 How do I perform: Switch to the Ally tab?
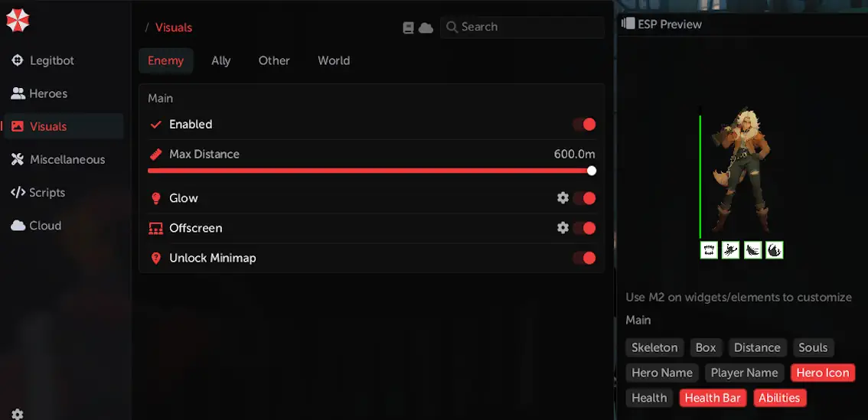point(221,61)
